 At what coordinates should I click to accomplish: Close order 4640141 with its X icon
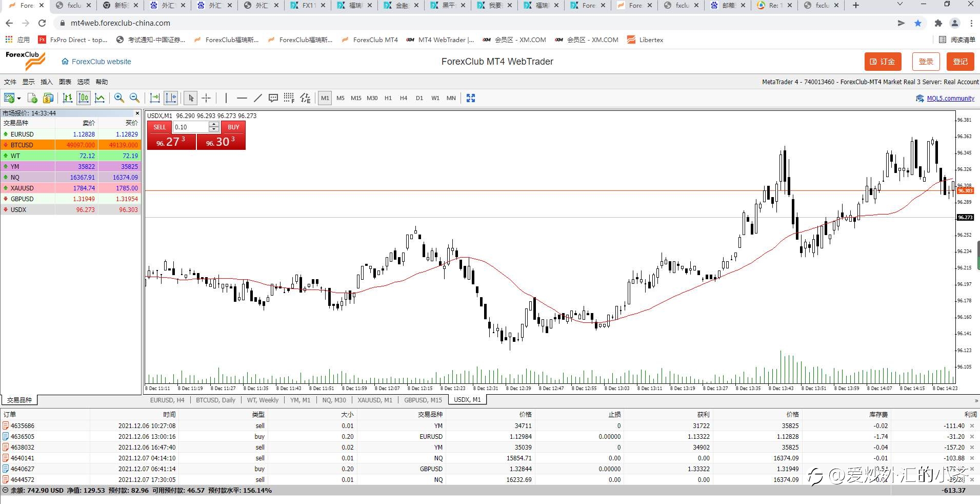(972, 458)
